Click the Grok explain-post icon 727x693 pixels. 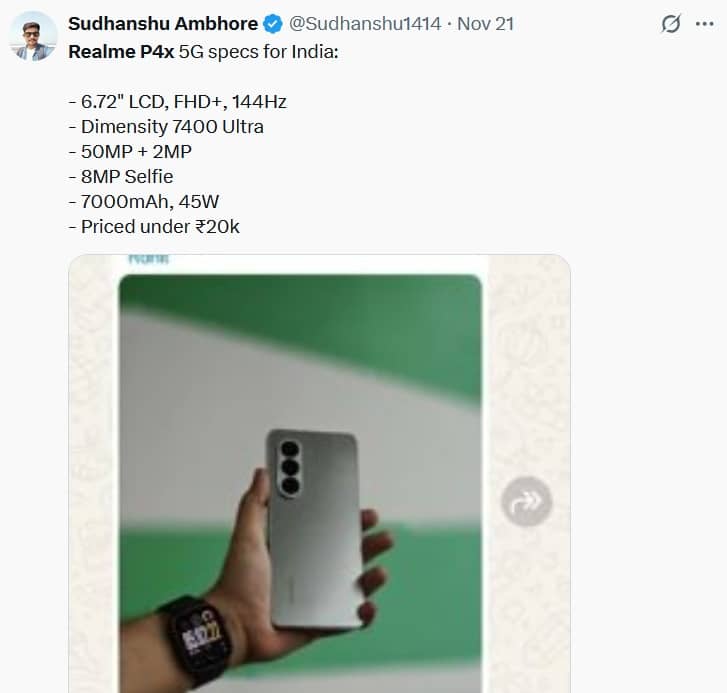(671, 24)
